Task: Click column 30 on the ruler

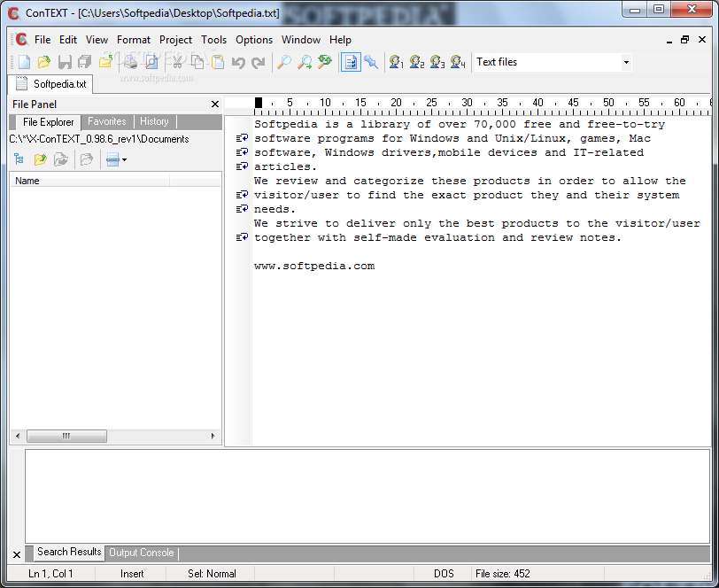Action: [x=467, y=103]
